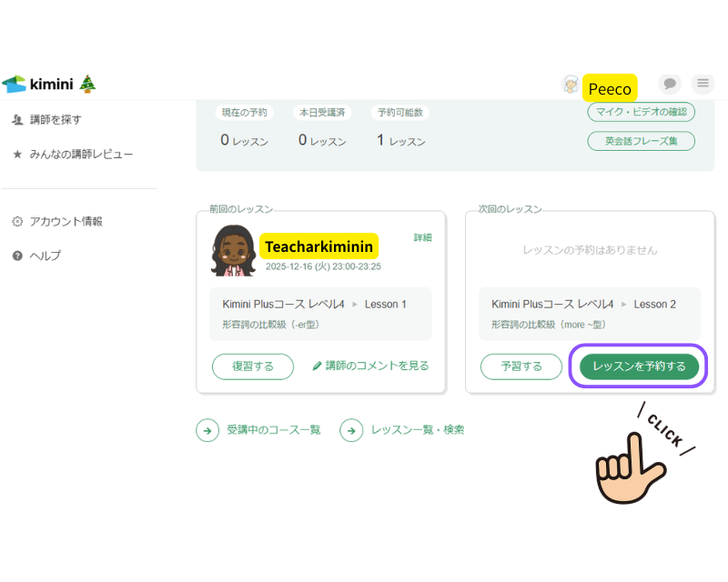The width and height of the screenshot is (728, 582).
Task: Click the マイク・ビデオの確認 button
Action: point(641,112)
